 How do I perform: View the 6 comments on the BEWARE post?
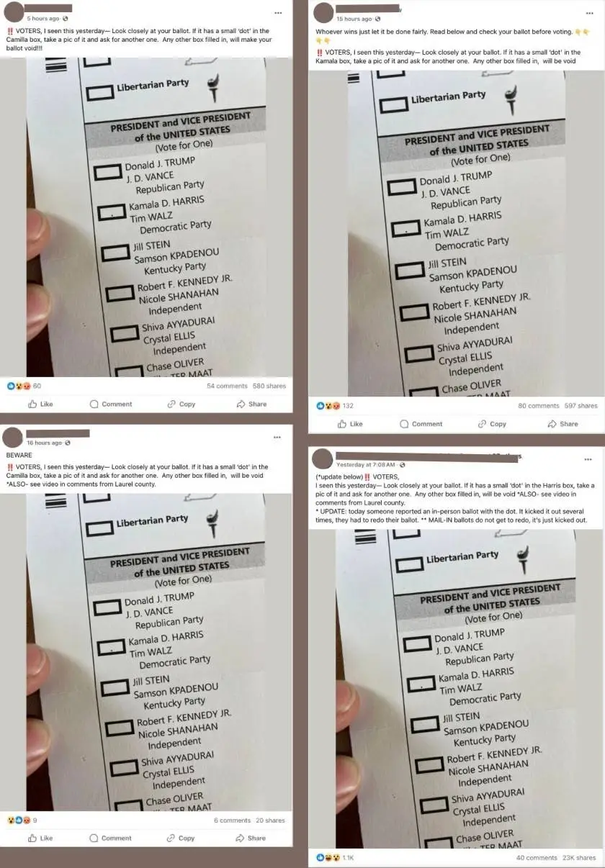[232, 820]
